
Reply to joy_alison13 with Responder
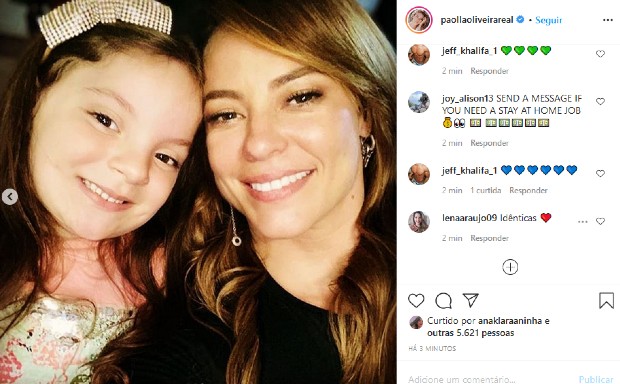pos(489,143)
